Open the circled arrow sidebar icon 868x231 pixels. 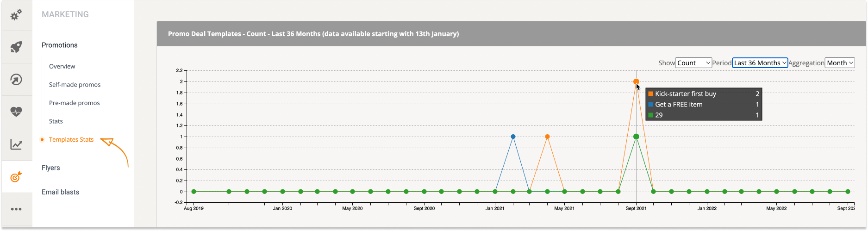click(x=16, y=80)
